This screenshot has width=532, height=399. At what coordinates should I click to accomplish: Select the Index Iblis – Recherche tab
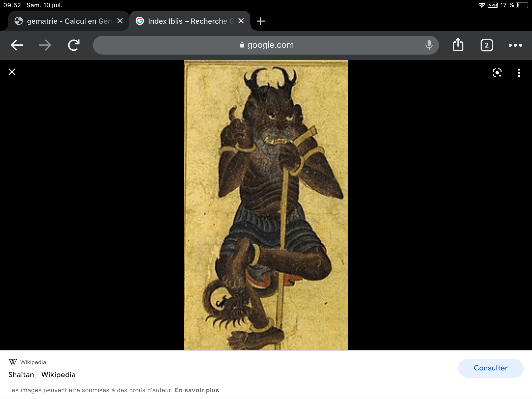point(190,21)
